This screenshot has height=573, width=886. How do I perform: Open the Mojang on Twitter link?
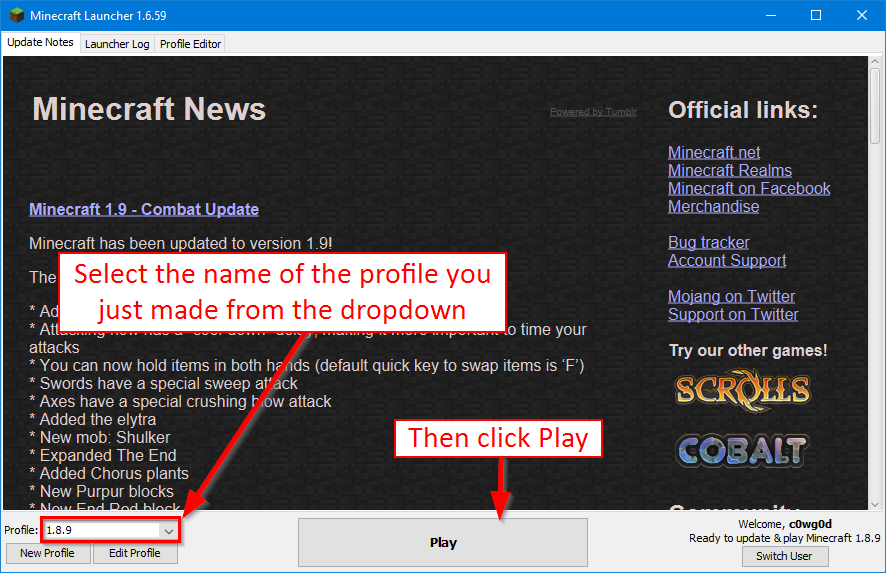732,297
